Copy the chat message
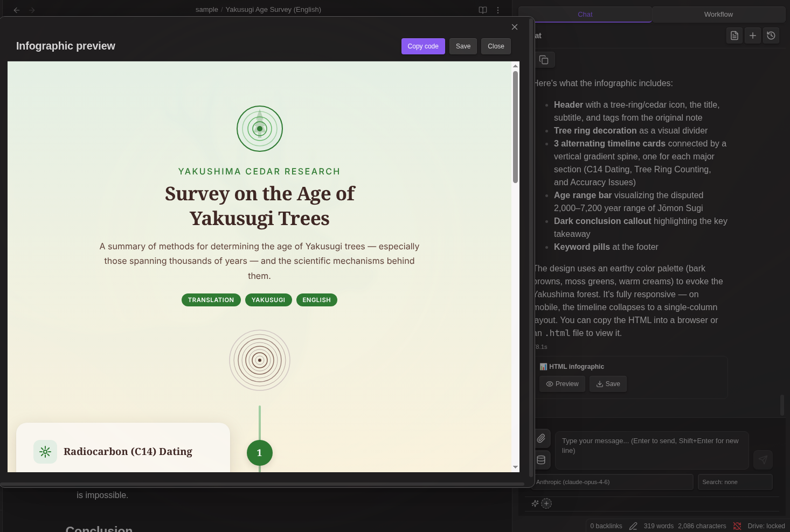This screenshot has width=790, height=532. [544, 60]
